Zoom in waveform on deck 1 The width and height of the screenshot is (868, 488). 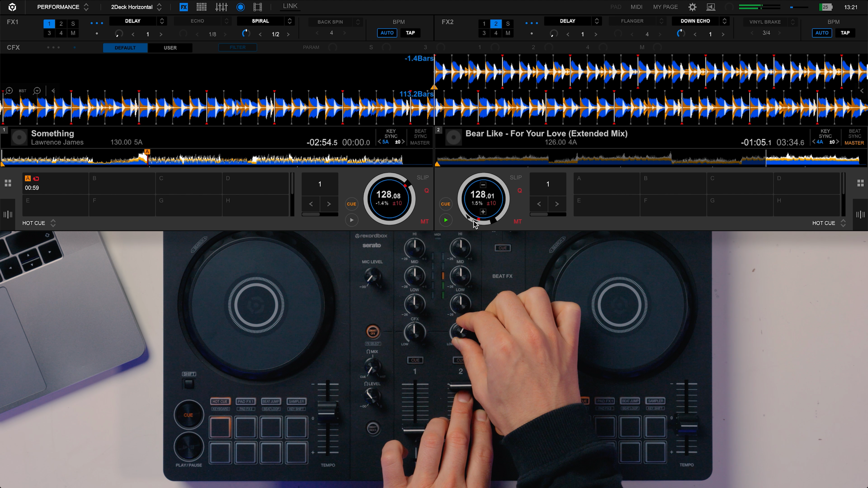(x=9, y=91)
